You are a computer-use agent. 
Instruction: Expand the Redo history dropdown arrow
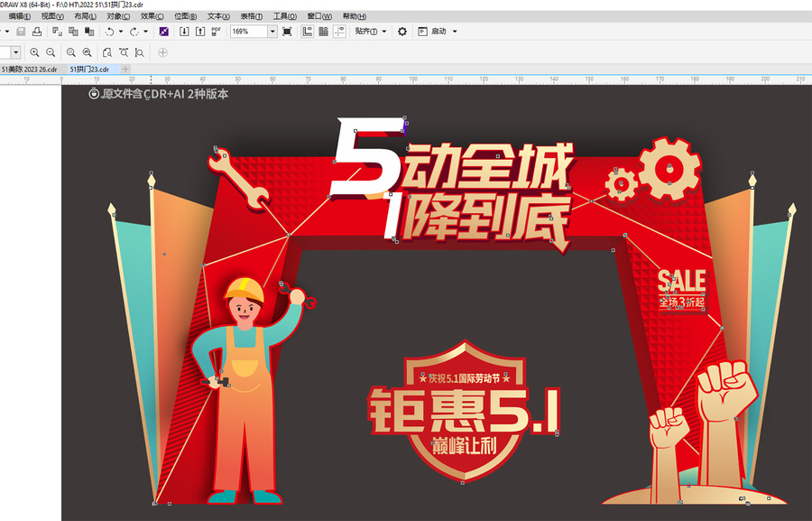pos(145,32)
